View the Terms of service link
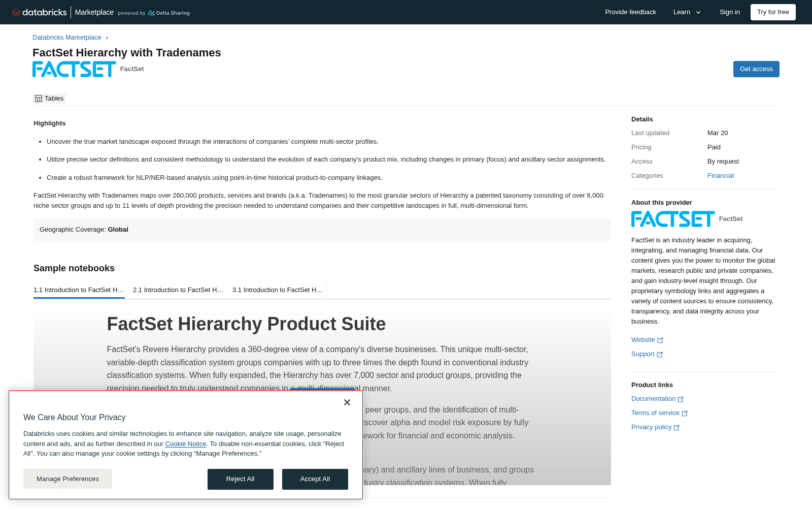The width and height of the screenshot is (812, 508). click(x=655, y=413)
